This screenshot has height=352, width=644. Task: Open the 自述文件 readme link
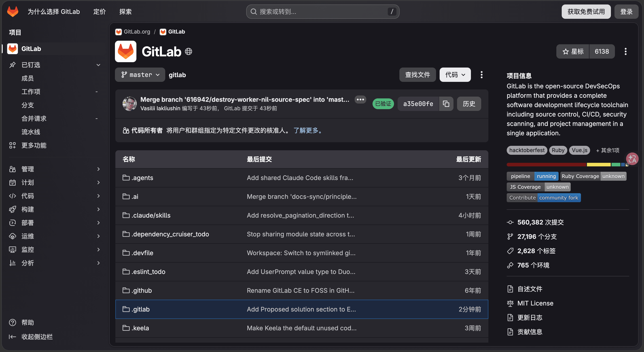(x=525, y=289)
